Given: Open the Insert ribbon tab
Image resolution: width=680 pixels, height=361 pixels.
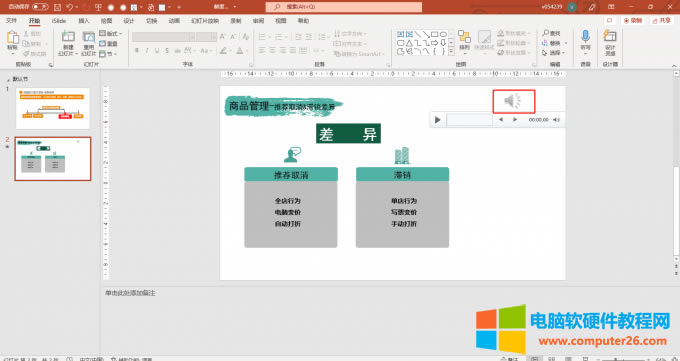Looking at the screenshot, I should (x=84, y=21).
